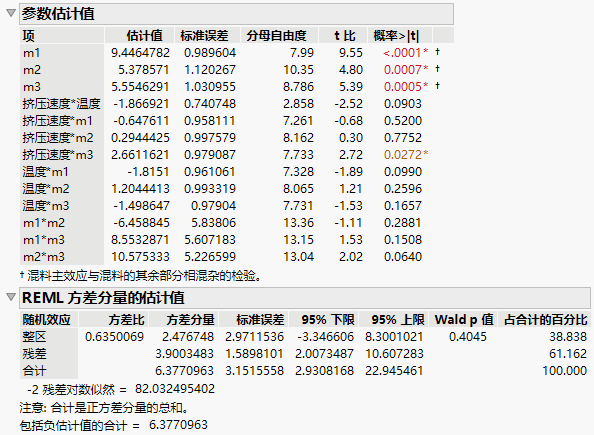Click the REML 方差分量的估计值 title bar
The width and height of the screenshot is (594, 435).
(305, 298)
